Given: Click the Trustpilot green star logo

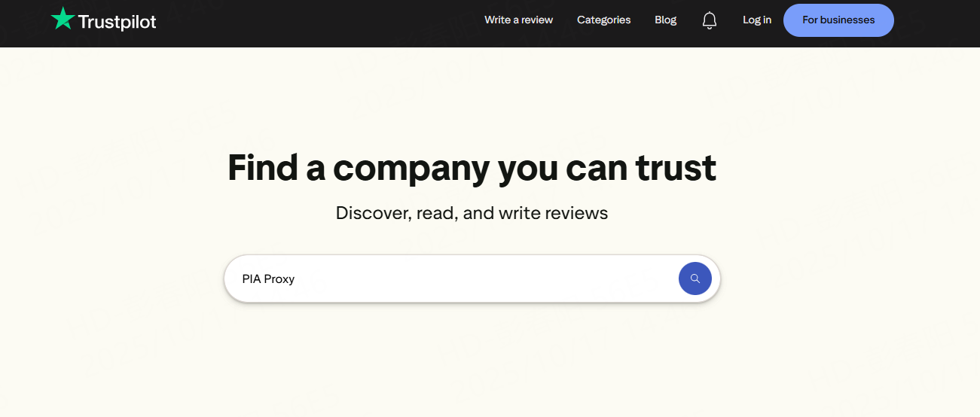Looking at the screenshot, I should [x=63, y=20].
